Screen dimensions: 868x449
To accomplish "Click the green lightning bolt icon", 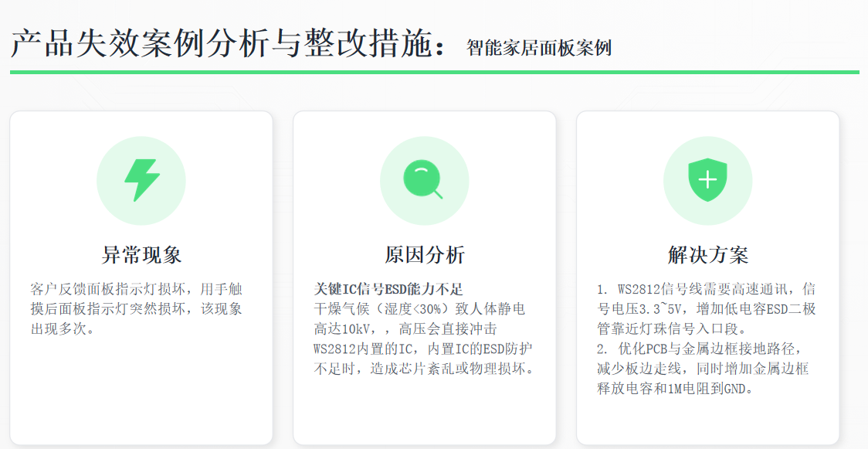I will pyautogui.click(x=141, y=180).
